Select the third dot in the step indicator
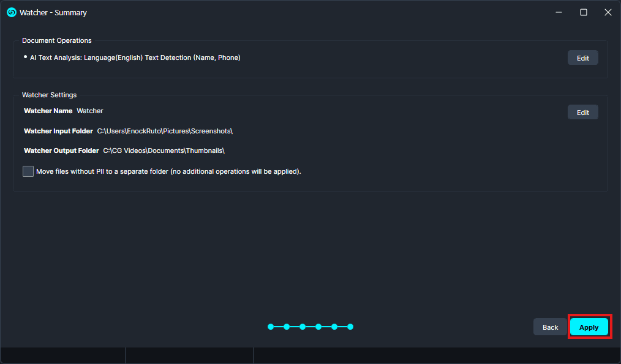 tap(303, 327)
